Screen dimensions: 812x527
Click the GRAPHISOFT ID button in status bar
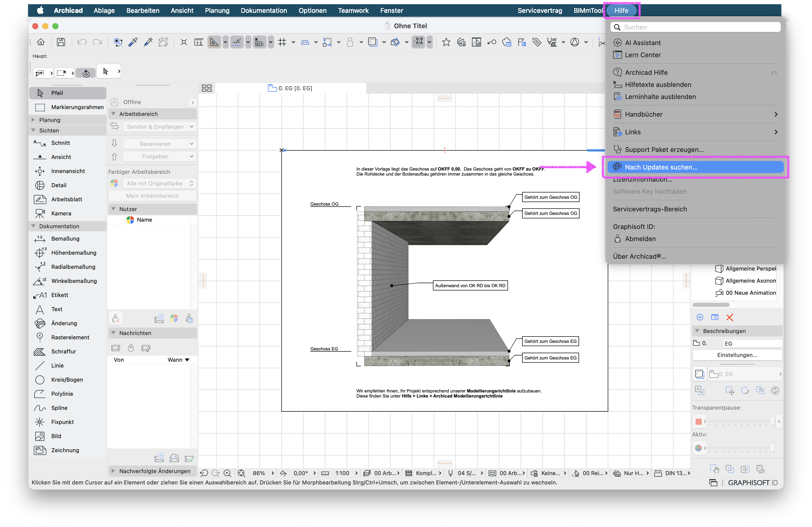click(753, 483)
